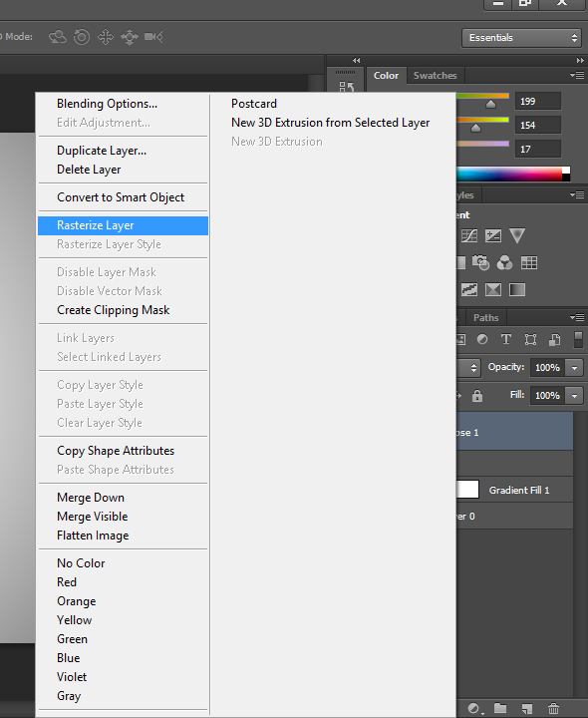The height and width of the screenshot is (718, 588).
Task: Add a Gradient Map adjustment
Action: [x=517, y=289]
